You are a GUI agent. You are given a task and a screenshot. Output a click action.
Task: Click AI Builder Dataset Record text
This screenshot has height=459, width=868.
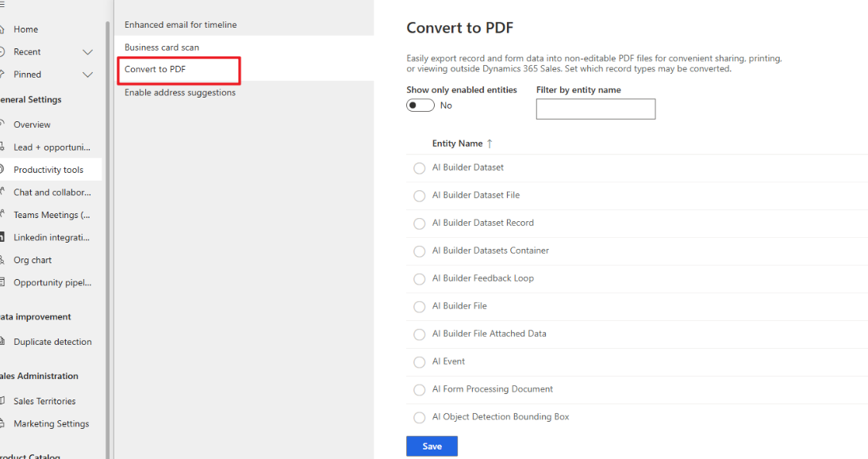pos(482,223)
